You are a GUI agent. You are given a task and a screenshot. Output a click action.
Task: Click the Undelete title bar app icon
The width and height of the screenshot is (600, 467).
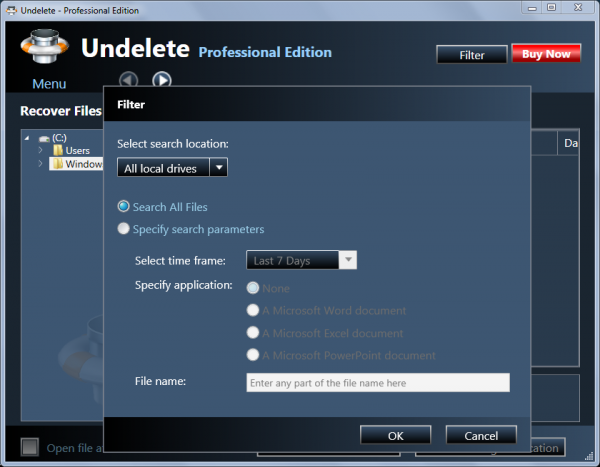click(x=12, y=10)
